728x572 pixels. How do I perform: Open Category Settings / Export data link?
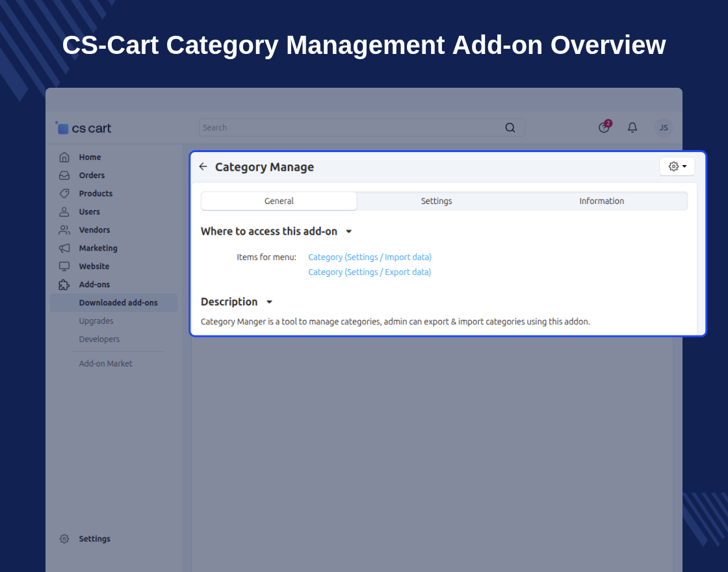[x=370, y=272]
